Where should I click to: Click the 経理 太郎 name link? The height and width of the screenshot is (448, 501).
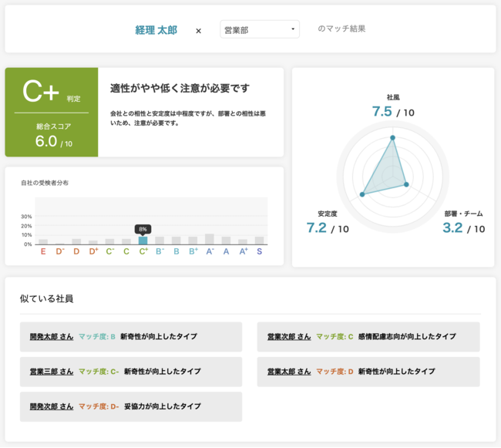tap(156, 30)
